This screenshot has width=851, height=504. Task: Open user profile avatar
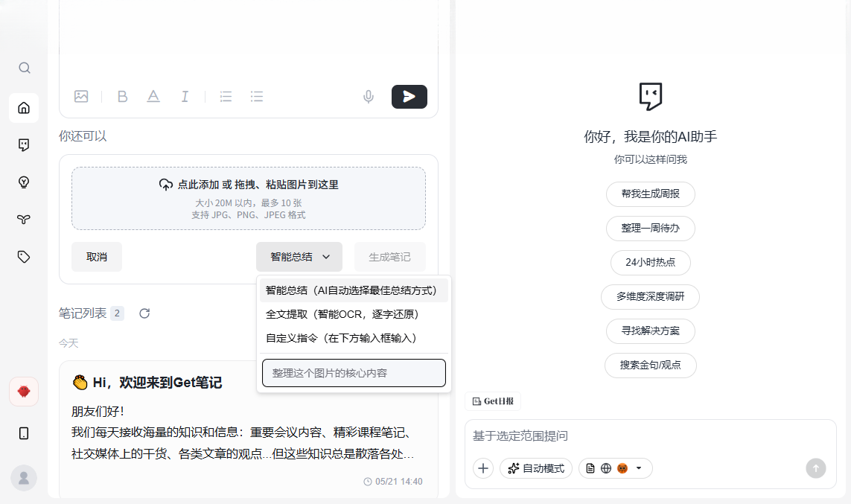click(x=24, y=478)
